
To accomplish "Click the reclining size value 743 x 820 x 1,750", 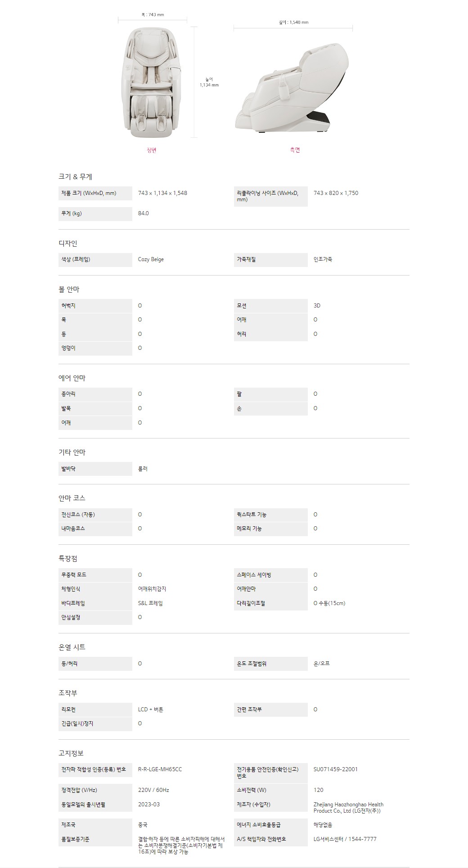I will tap(336, 193).
